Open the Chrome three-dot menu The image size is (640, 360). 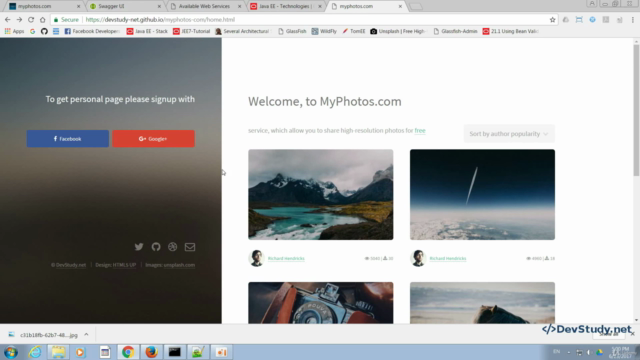pos(633,20)
